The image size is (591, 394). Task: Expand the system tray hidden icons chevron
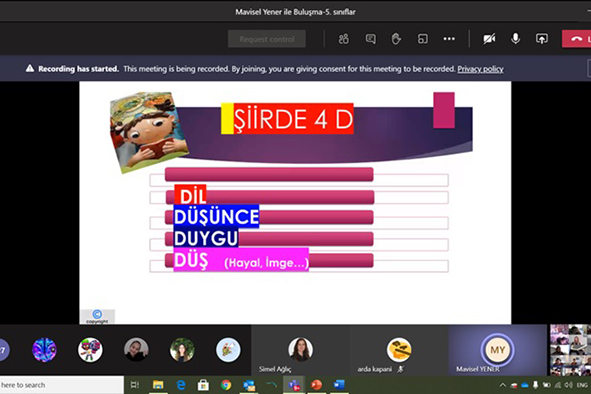(502, 385)
